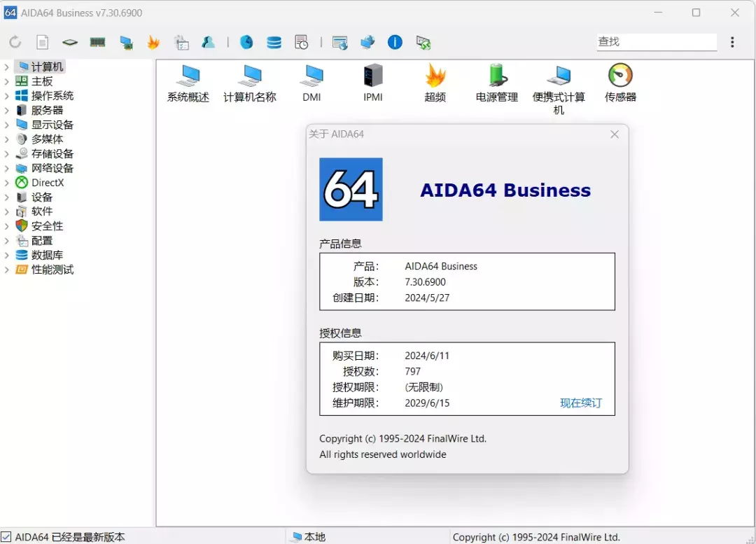Open 计算机名称 computer name icon
Screen dimensions: 756x544
click(250, 83)
